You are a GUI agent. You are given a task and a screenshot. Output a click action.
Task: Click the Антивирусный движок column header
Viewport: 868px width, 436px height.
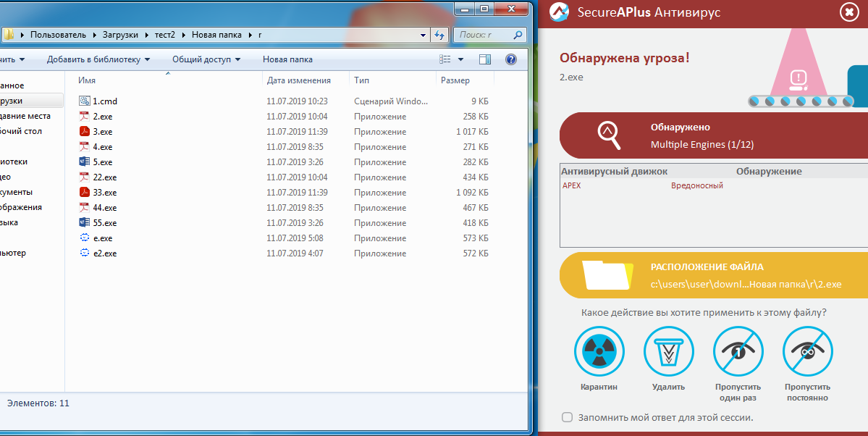tap(615, 171)
